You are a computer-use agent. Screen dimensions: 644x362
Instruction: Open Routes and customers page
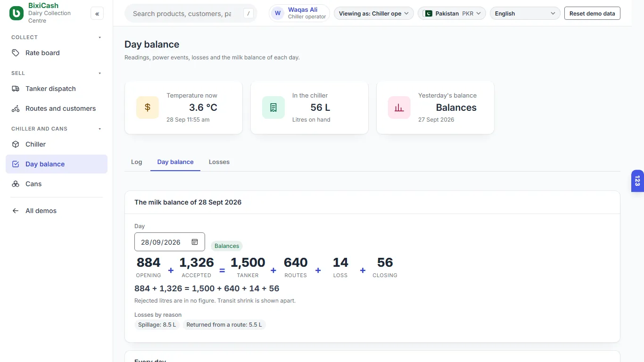[x=57, y=108]
